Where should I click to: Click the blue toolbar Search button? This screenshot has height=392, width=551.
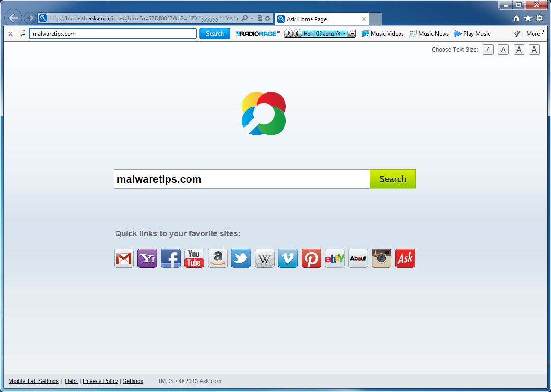[215, 34]
